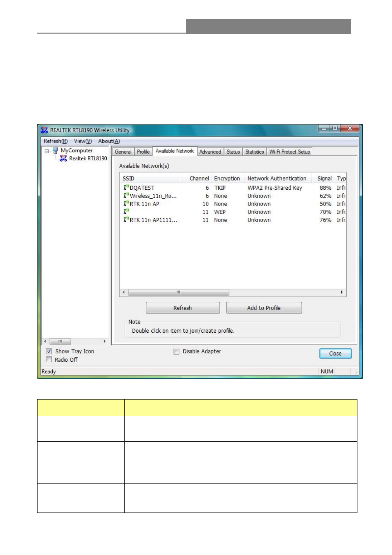Viewport: 392px width, 555px height.
Task: Click the Realtek app icon in title bar
Action: click(x=44, y=130)
